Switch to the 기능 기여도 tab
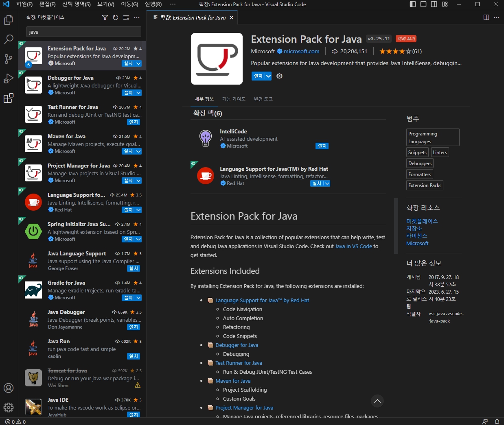 pos(234,99)
